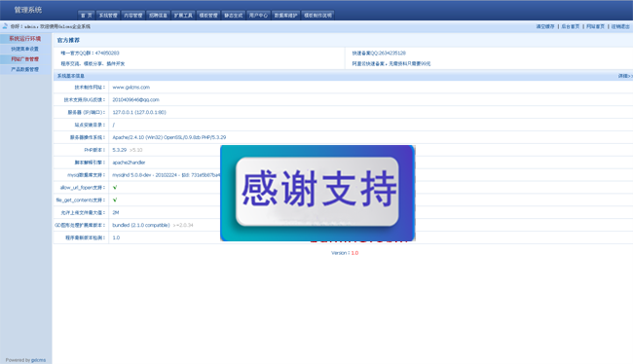Image resolution: width=633 pixels, height=364 pixels.
Task: Click the admin user icon beside greeting
Action: click(x=5, y=26)
